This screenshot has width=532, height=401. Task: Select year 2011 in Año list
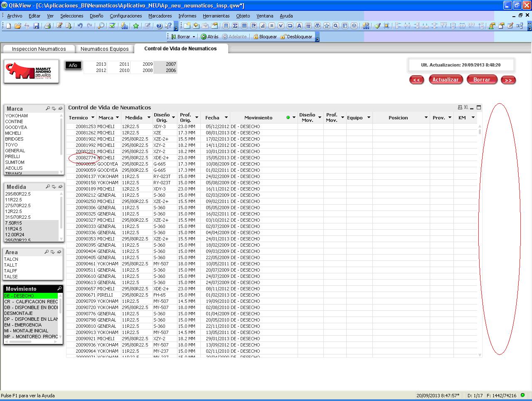pos(124,64)
